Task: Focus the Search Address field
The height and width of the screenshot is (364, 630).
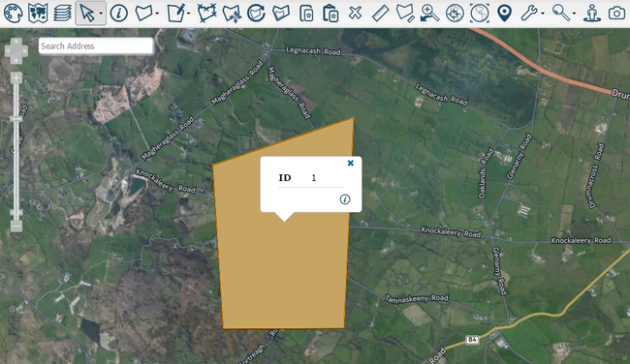Action: [96, 45]
